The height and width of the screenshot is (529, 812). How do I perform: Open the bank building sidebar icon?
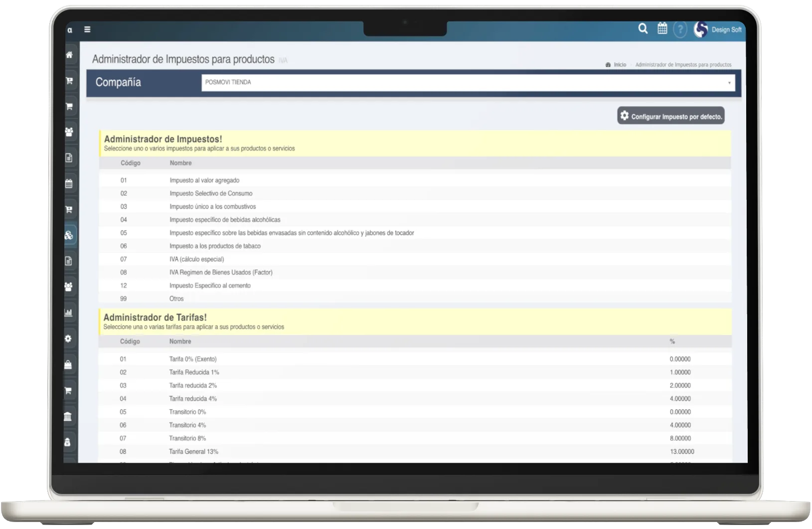pos(68,416)
